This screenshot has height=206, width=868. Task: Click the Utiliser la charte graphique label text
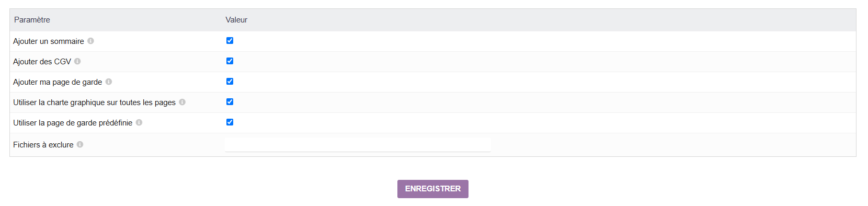pyautogui.click(x=94, y=102)
